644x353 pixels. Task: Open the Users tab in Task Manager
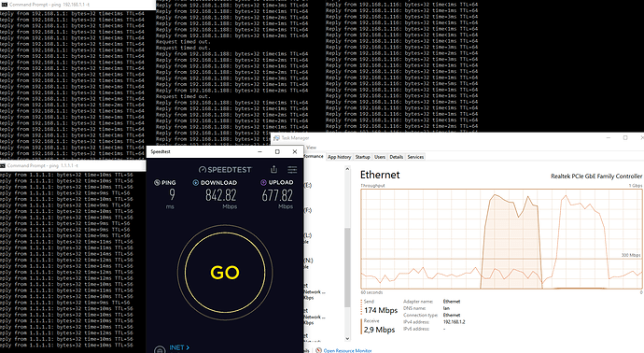(x=380, y=157)
